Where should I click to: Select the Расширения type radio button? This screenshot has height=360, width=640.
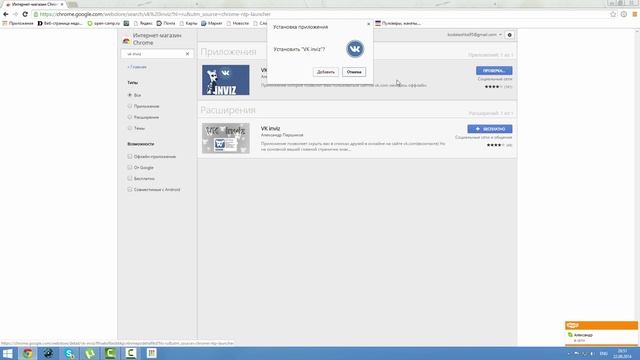tap(130, 117)
